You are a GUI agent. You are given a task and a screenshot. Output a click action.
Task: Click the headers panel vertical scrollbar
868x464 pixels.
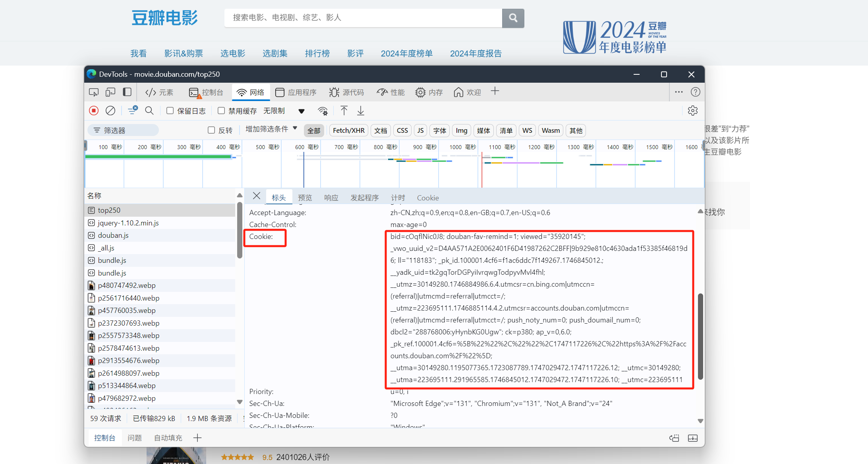(x=700, y=336)
